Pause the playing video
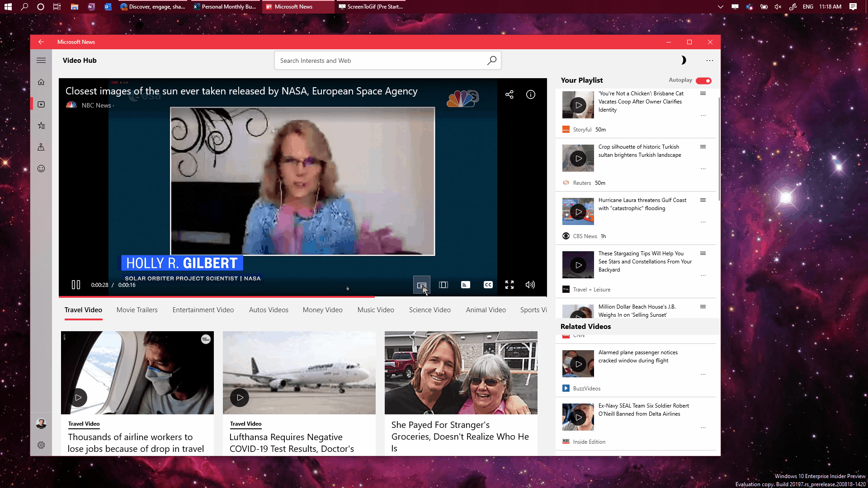The image size is (868, 488). (x=76, y=285)
